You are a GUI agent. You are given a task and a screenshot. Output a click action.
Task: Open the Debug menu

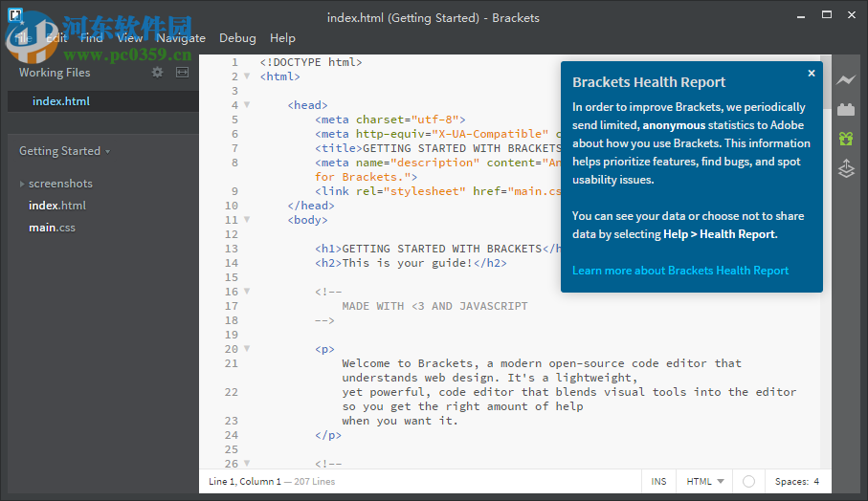click(x=237, y=38)
